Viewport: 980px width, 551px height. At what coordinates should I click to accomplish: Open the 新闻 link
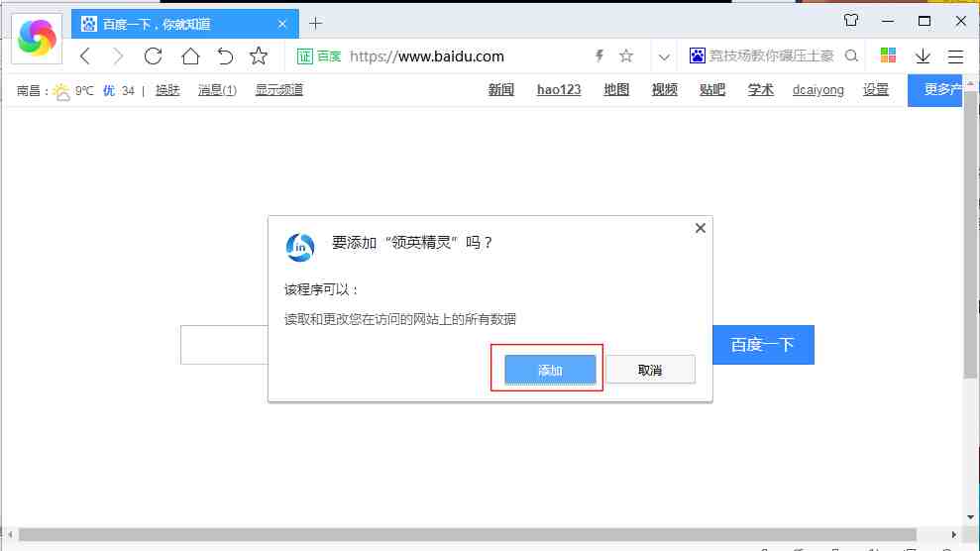[501, 90]
